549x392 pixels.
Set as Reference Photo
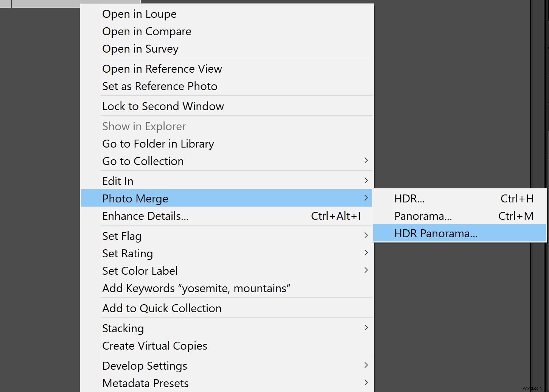click(x=160, y=86)
